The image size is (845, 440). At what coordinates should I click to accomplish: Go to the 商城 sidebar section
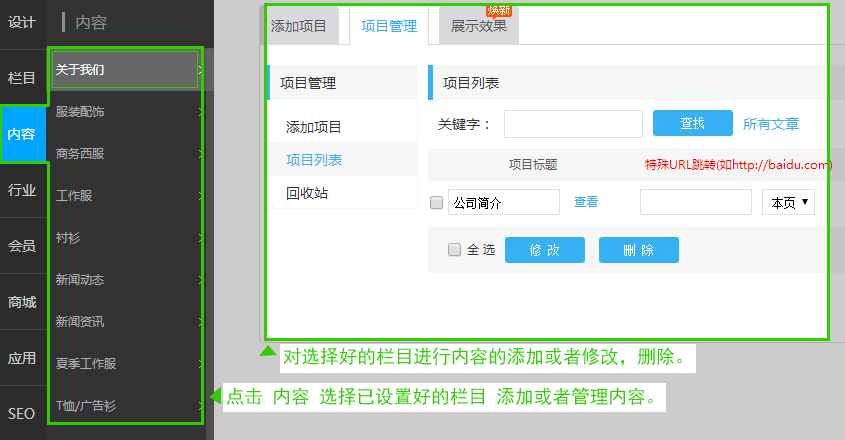pyautogui.click(x=22, y=302)
